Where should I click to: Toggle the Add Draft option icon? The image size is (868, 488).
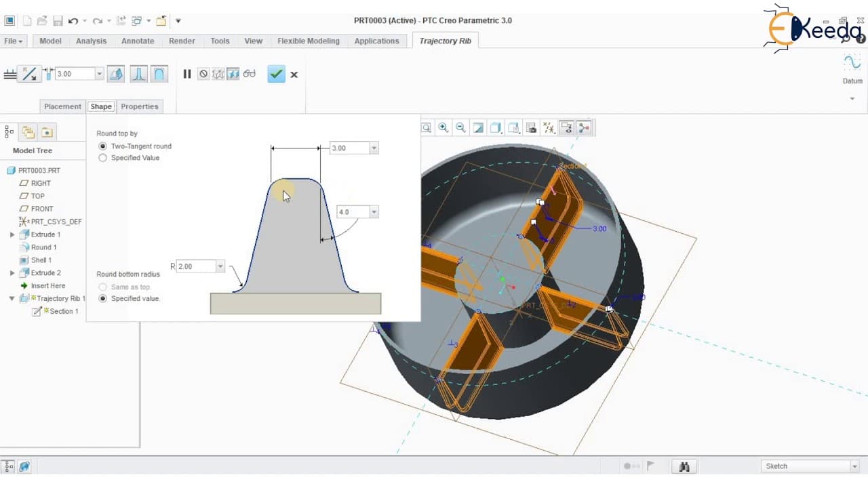[116, 74]
